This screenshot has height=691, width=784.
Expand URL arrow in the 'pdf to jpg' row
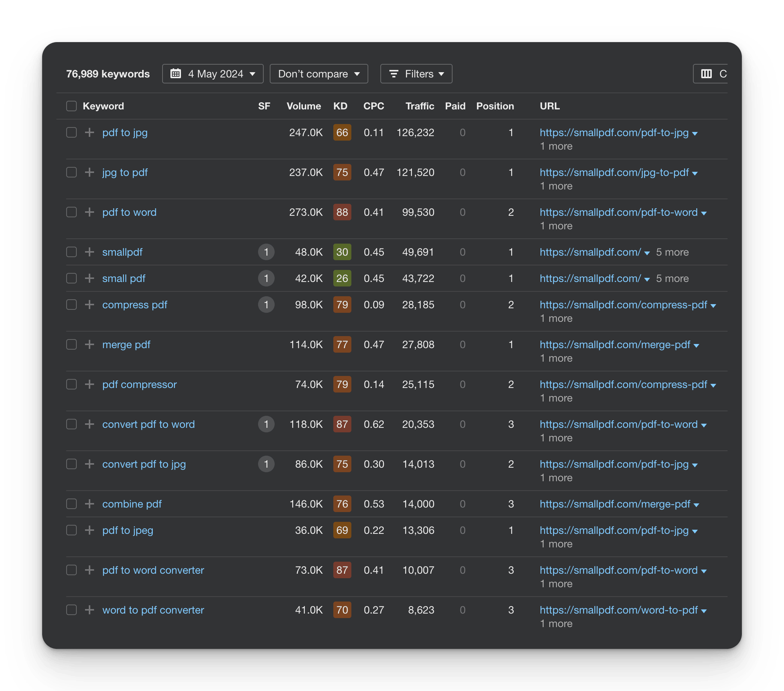pos(694,134)
